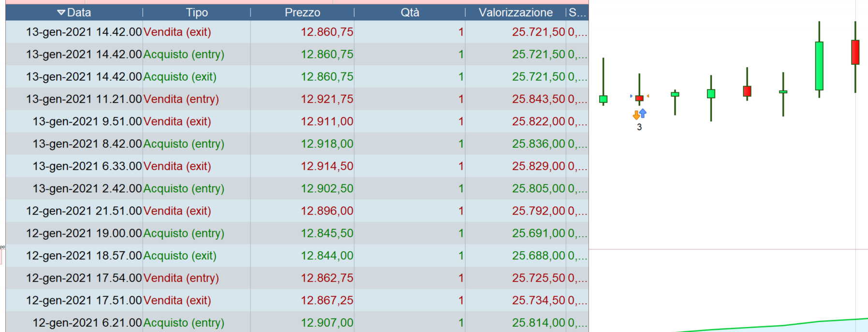868x332 pixels.
Task: Sort table by the Prezzo column header
Action: pyautogui.click(x=302, y=13)
